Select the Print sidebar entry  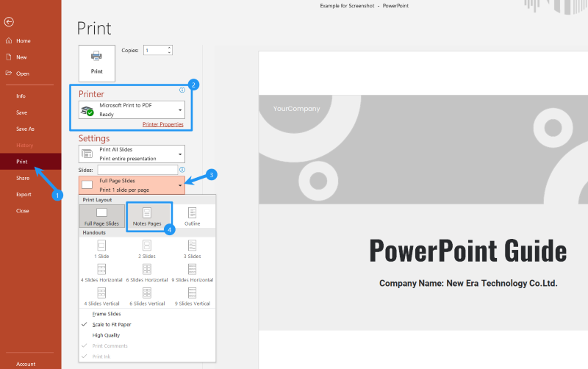[30, 162]
